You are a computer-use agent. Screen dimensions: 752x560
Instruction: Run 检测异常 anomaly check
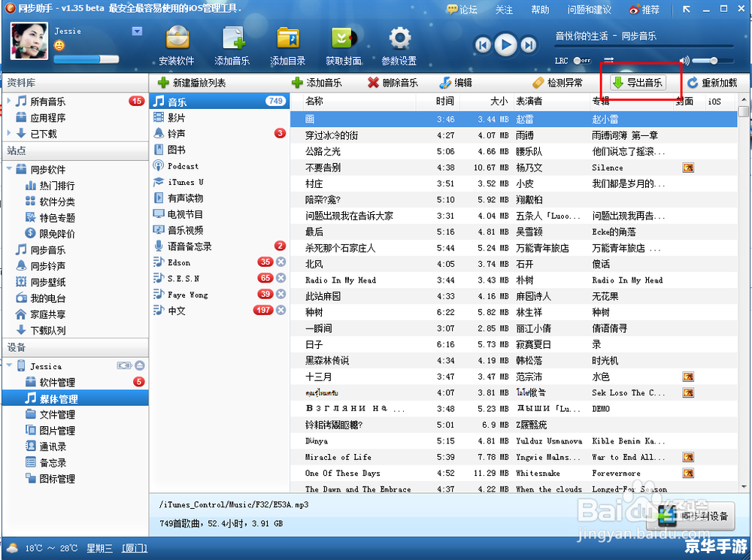tap(558, 83)
